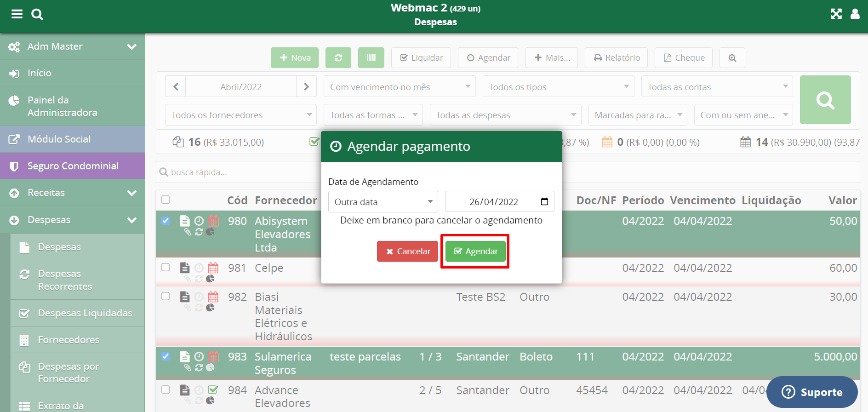Toggle the select-all checkbox in table header

coord(166,200)
